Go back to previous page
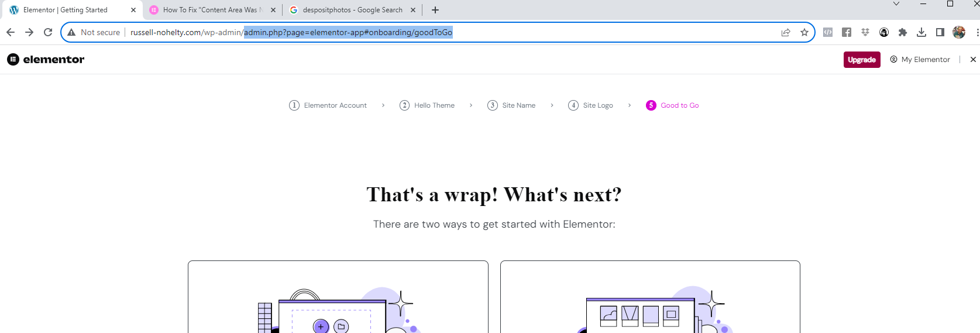Viewport: 980px width, 333px height. click(11, 32)
